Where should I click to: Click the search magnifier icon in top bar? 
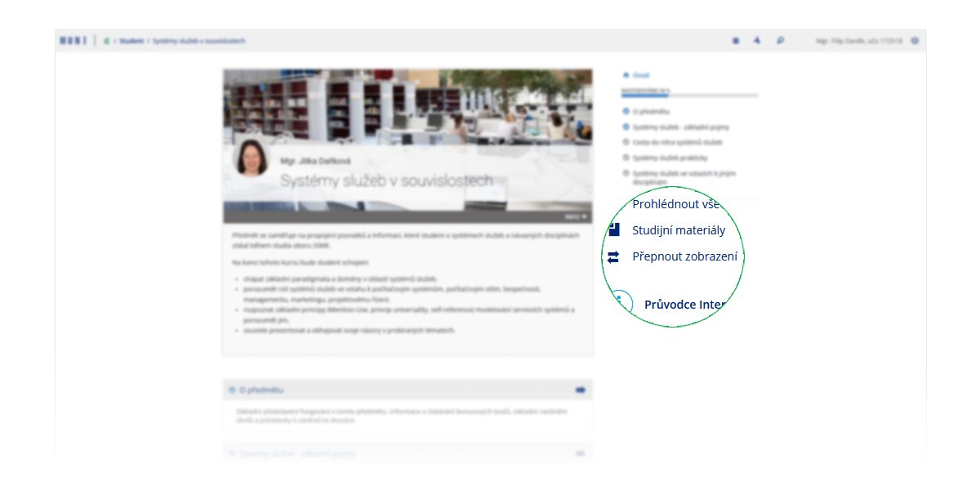pyautogui.click(x=780, y=41)
